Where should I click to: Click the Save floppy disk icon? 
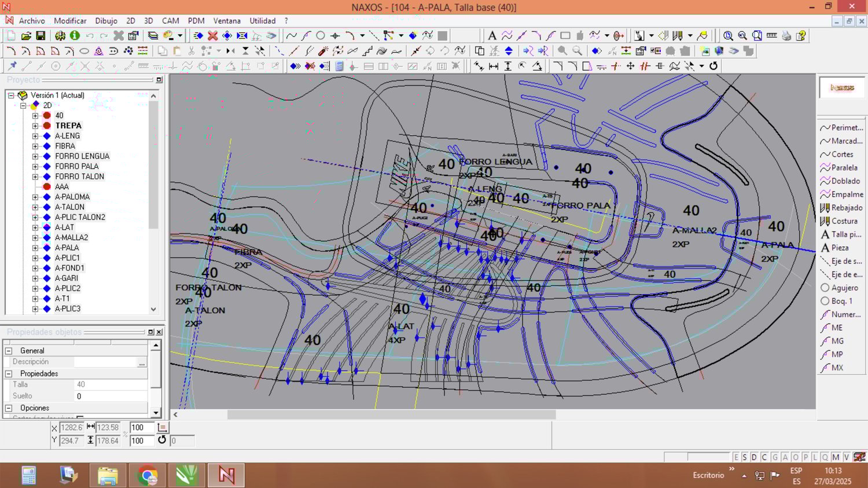(41, 36)
